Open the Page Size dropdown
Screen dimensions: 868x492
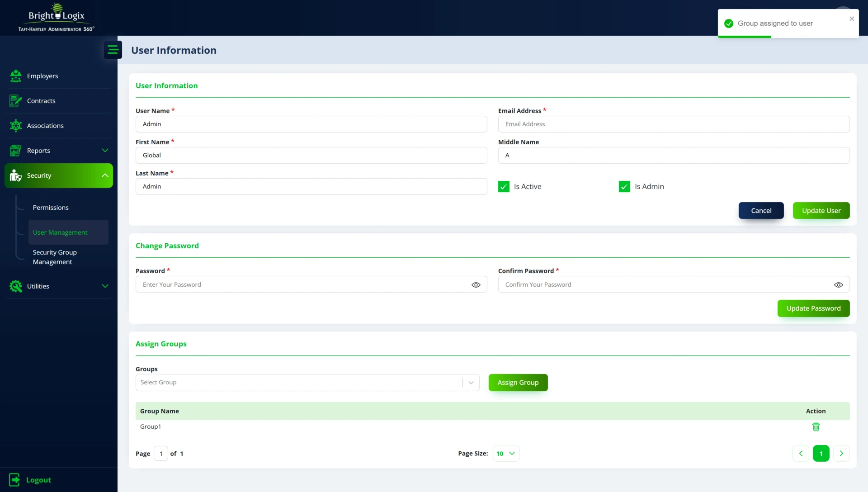(506, 454)
